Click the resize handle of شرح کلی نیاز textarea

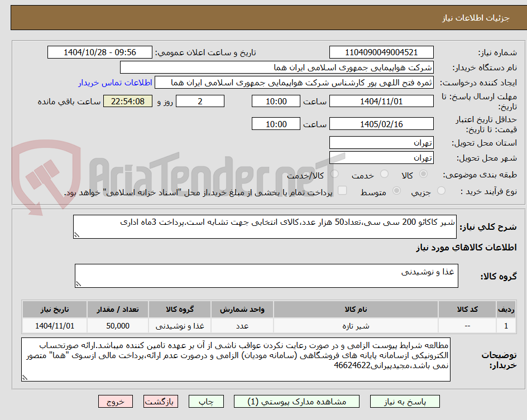[x=77, y=234]
